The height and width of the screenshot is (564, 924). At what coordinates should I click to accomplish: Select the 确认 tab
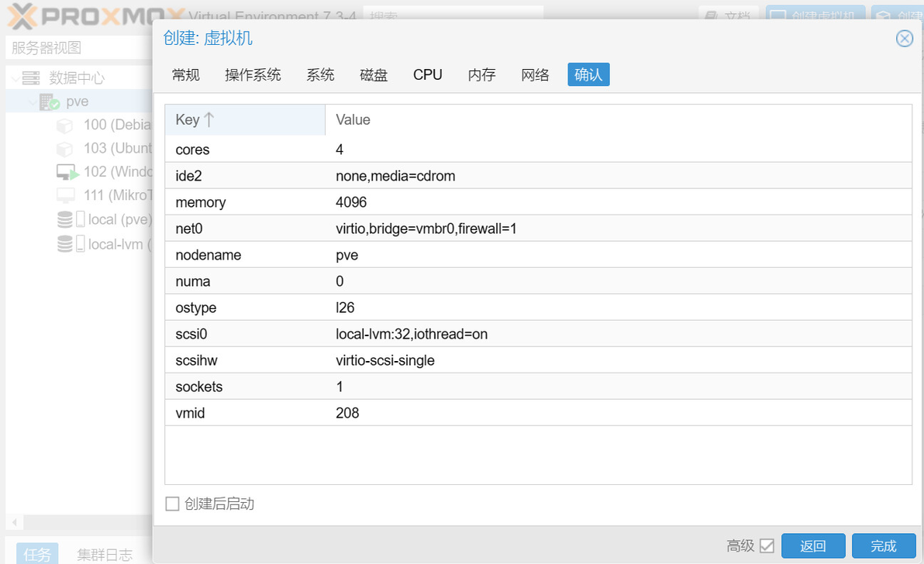[588, 75]
